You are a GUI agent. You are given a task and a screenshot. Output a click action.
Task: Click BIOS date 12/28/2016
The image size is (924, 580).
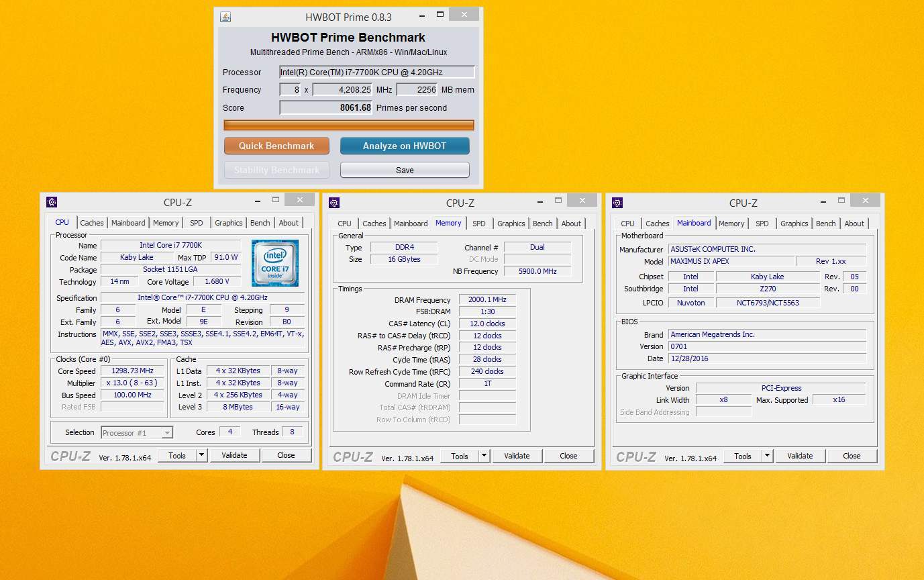[x=767, y=358]
